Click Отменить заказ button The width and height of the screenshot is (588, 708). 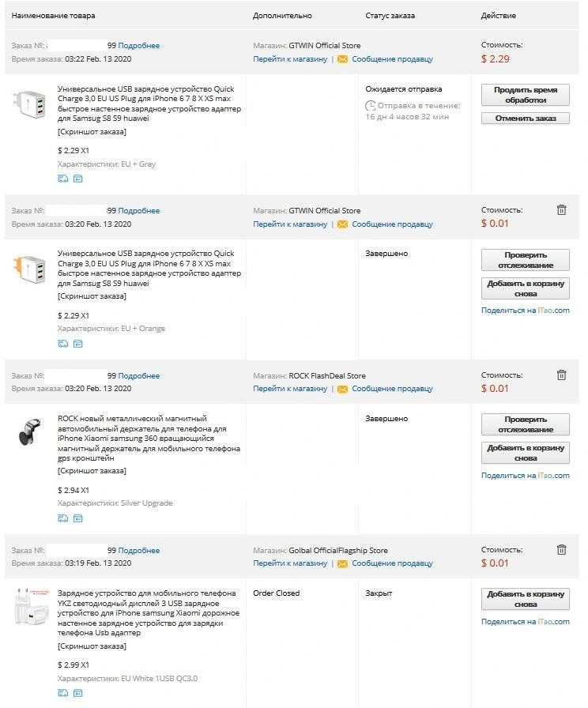point(526,119)
